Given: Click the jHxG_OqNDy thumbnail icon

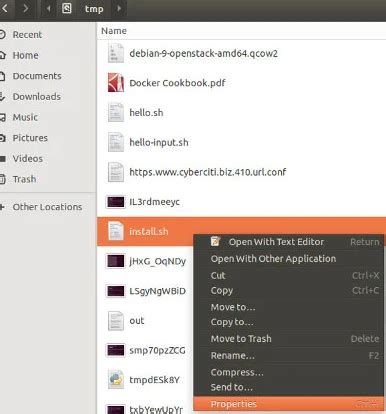Looking at the screenshot, I should [116, 261].
